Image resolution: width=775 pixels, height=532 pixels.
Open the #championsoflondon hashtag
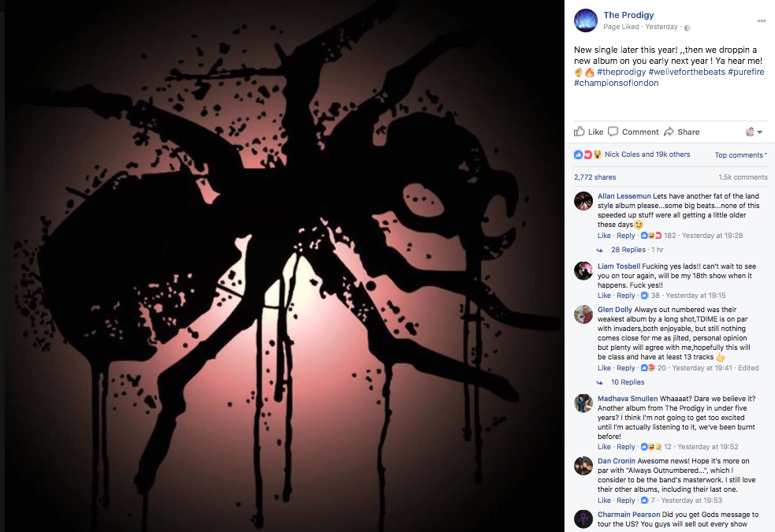616,83
